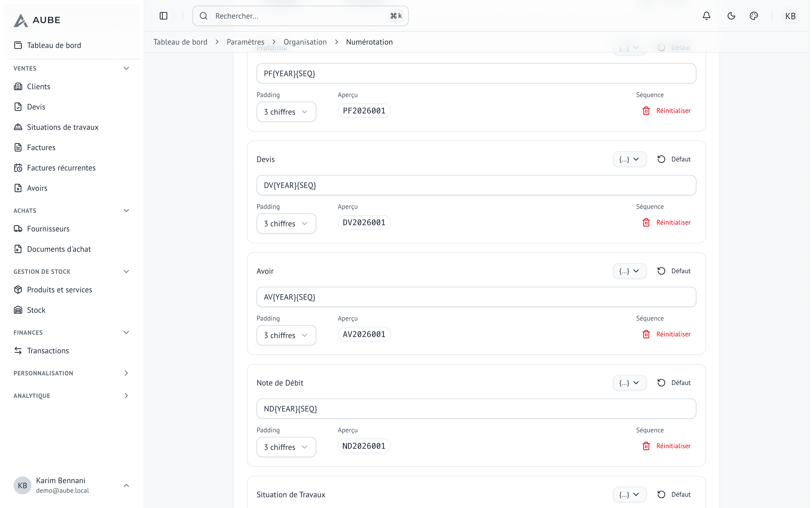This screenshot has width=812, height=508.
Task: Click the AUBE logo icon
Action: click(x=21, y=20)
